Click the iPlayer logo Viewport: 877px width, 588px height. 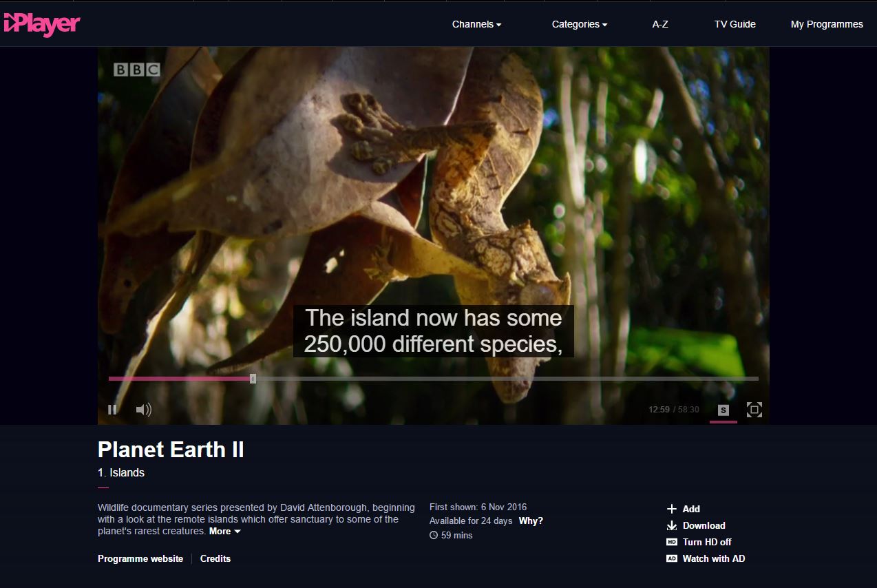coord(42,24)
